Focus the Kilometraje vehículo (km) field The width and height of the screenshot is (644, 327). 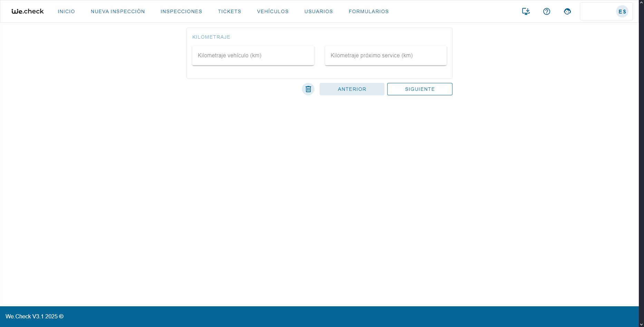click(253, 56)
